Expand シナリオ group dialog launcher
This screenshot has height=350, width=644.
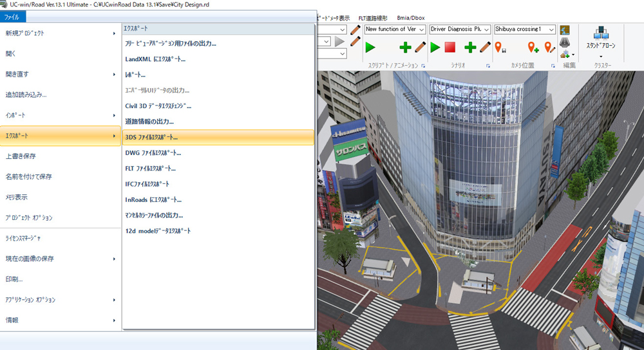488,66
